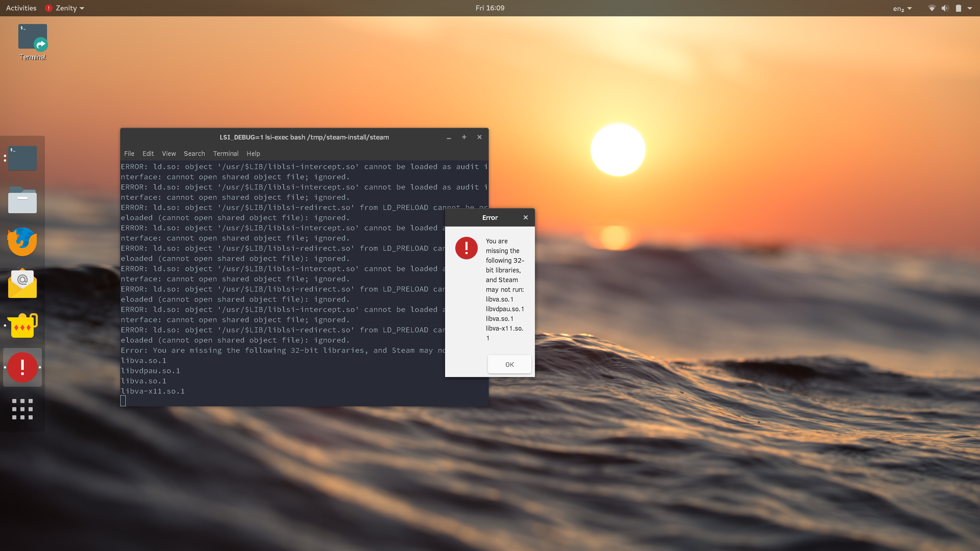Click 'You are missing the' dialog text

pos(502,246)
